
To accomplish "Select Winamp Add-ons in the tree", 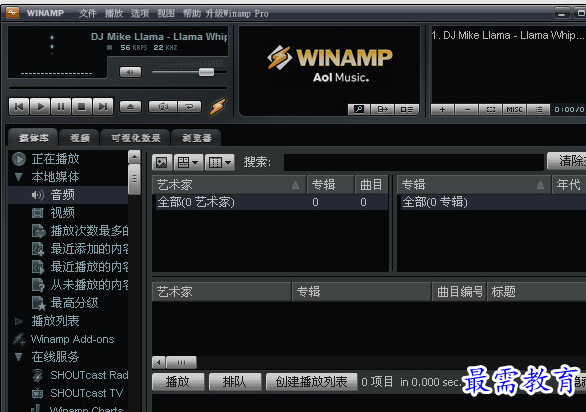I will pyautogui.click(x=72, y=339).
